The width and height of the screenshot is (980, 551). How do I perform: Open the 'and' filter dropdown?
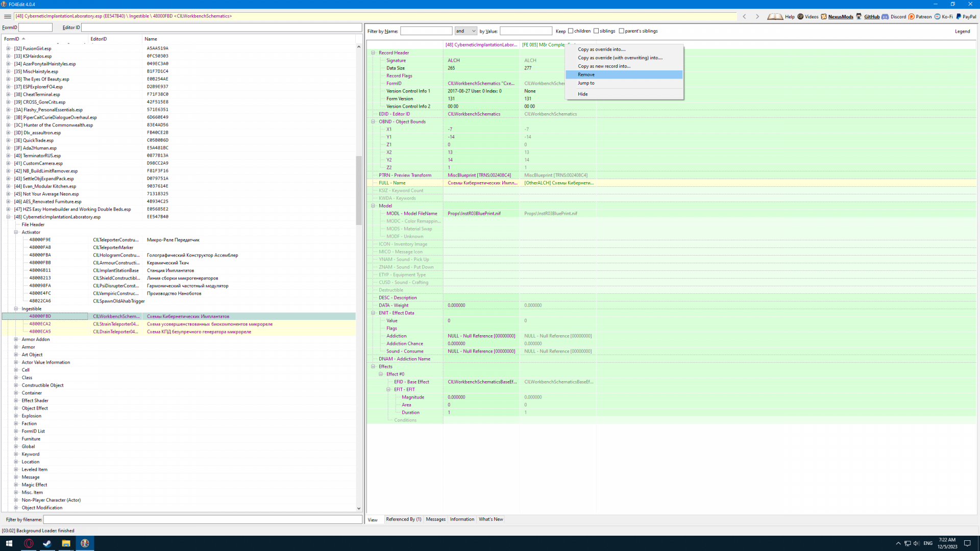pyautogui.click(x=465, y=31)
